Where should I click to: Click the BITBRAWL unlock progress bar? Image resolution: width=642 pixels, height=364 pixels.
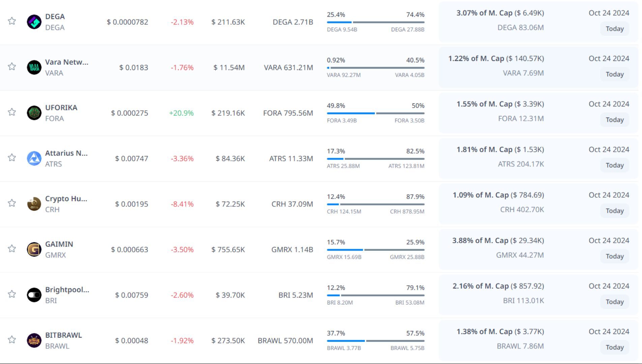[375, 341]
